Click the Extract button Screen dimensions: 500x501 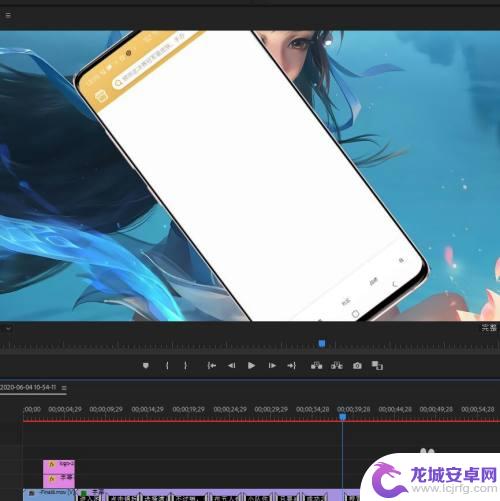coord(337,366)
